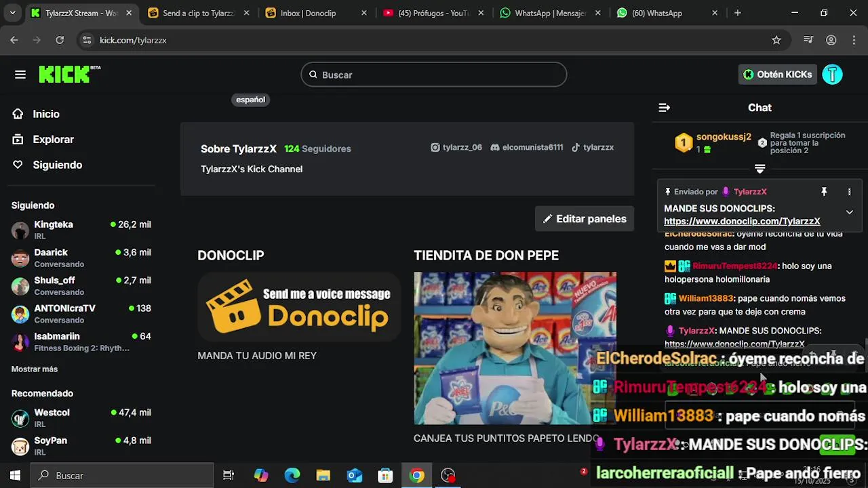
Task: Open the Windows Start menu
Action: (x=15, y=475)
